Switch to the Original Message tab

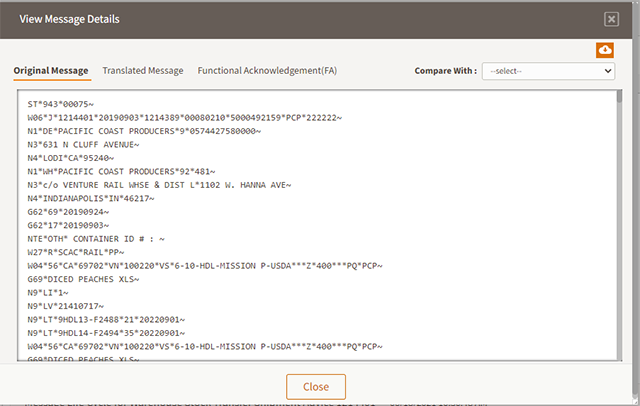(51, 71)
